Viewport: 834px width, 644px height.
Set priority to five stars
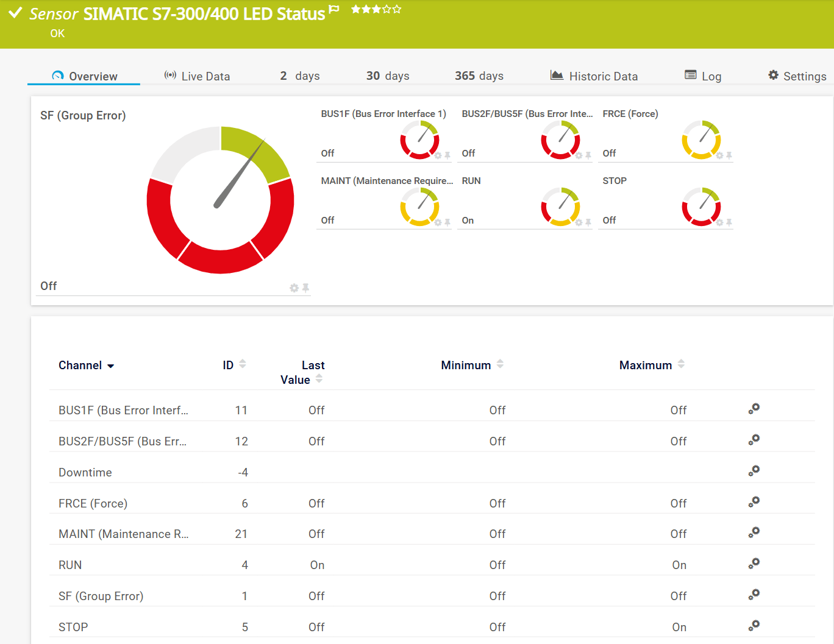click(397, 9)
